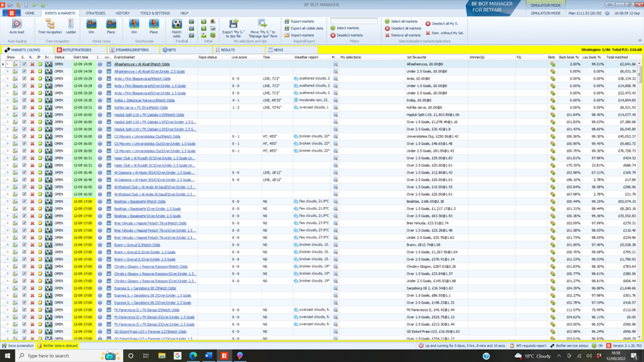Open the HOME ribbon tab
Image resolution: width=644 pixels, height=362 pixels.
coord(30,13)
